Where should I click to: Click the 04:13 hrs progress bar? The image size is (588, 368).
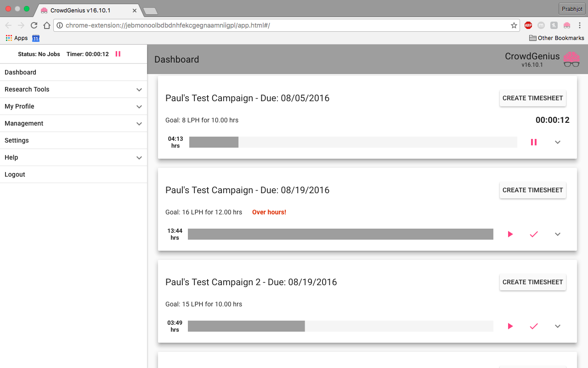pyautogui.click(x=353, y=142)
